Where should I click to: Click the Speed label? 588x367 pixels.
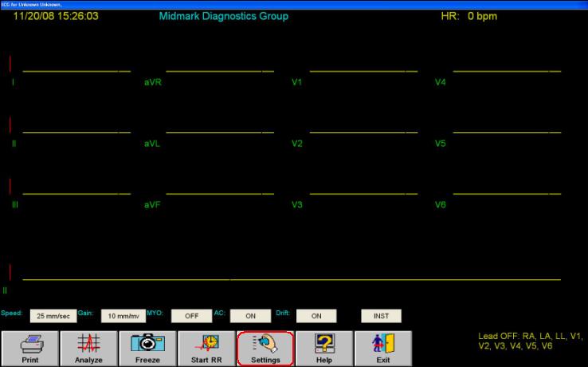(x=12, y=314)
